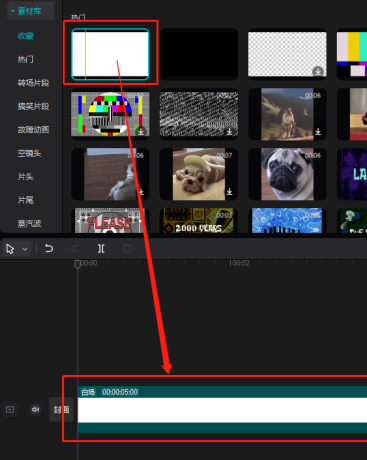The image size is (367, 460).
Task: Show 故障动画 glitch animations
Action: pos(33,130)
